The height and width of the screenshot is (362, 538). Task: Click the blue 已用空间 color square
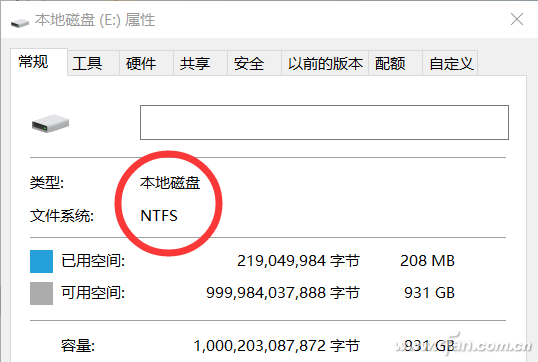(42, 261)
